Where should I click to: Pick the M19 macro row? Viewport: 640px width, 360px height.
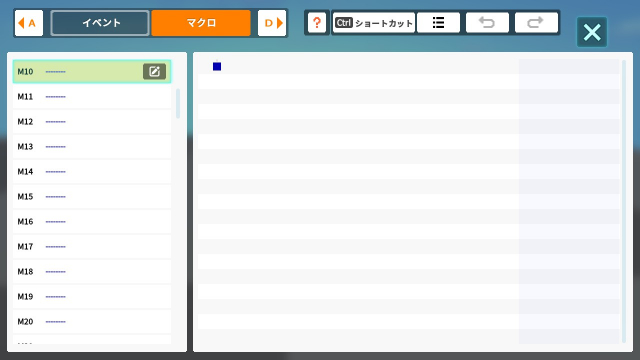click(x=92, y=297)
